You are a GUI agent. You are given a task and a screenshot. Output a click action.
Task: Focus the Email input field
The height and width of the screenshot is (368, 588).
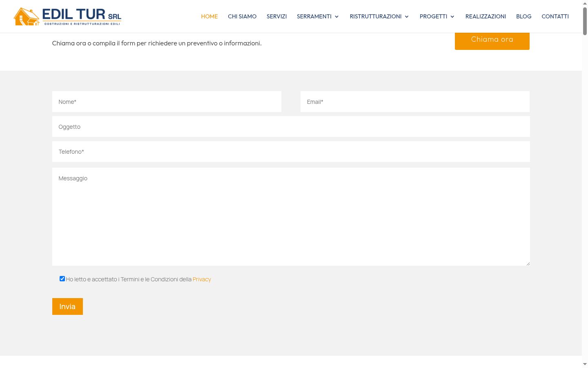415,102
